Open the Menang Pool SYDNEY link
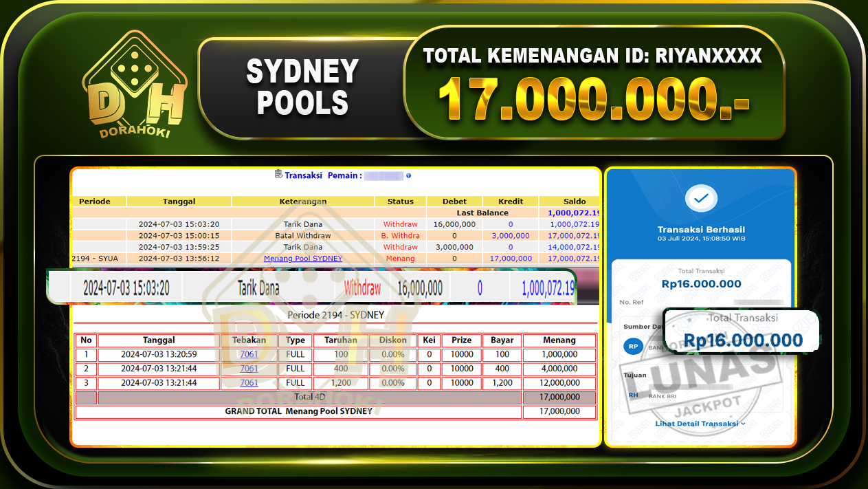 tap(302, 258)
